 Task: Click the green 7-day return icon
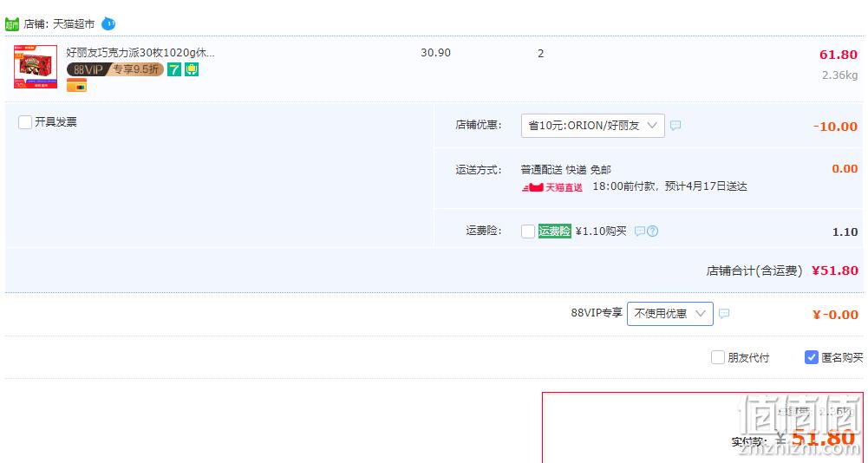(x=174, y=69)
